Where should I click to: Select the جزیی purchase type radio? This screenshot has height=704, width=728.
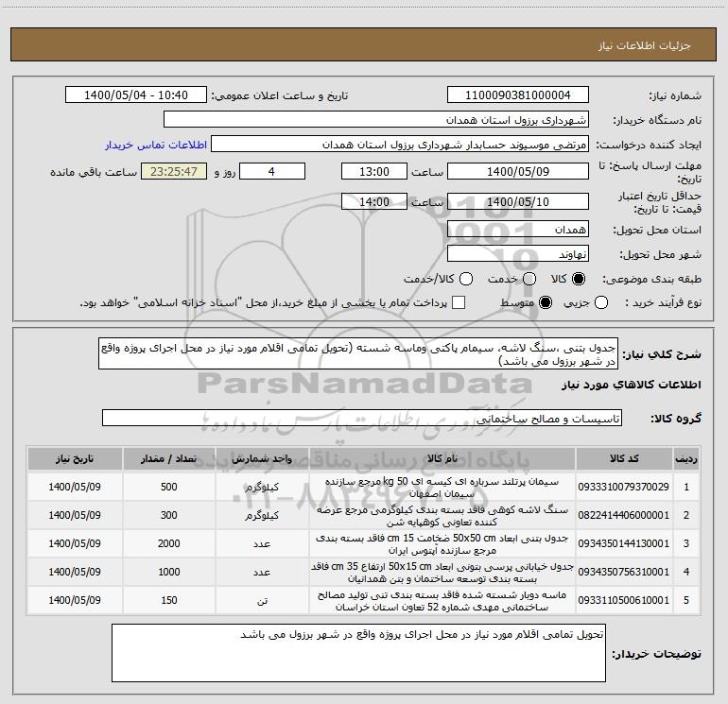[x=601, y=302]
